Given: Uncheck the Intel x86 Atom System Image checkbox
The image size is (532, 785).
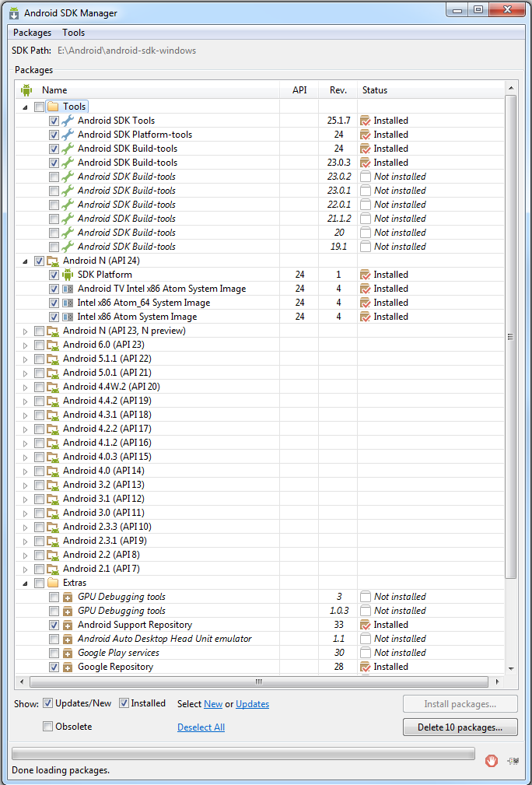Looking at the screenshot, I should click(54, 317).
